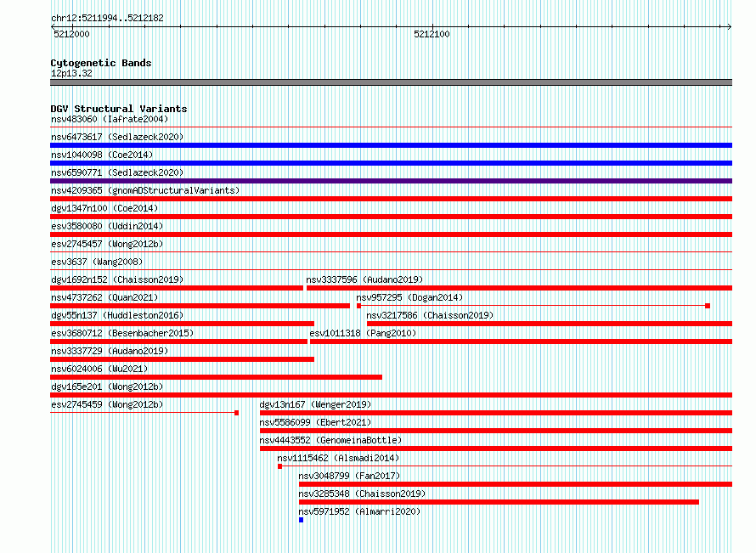
Task: Open variant nsv5586099 (Ebert2021)
Action: [x=315, y=422]
